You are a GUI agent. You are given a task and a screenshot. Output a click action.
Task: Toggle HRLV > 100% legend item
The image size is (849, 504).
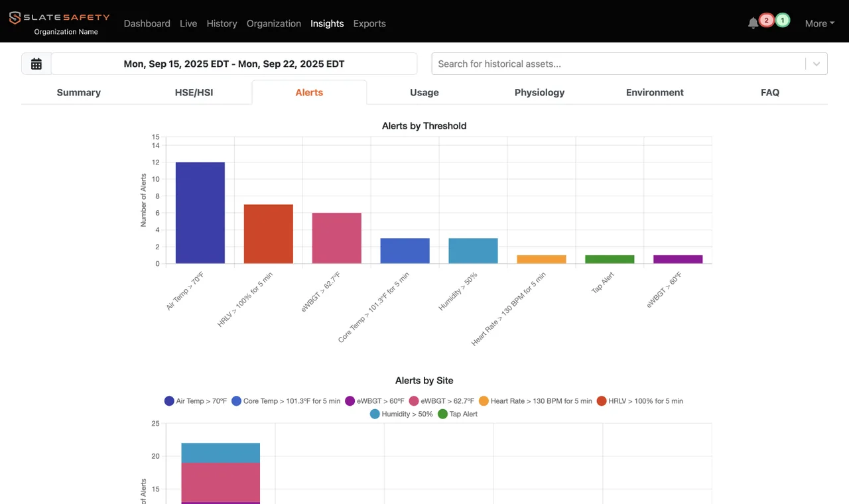[x=640, y=401]
